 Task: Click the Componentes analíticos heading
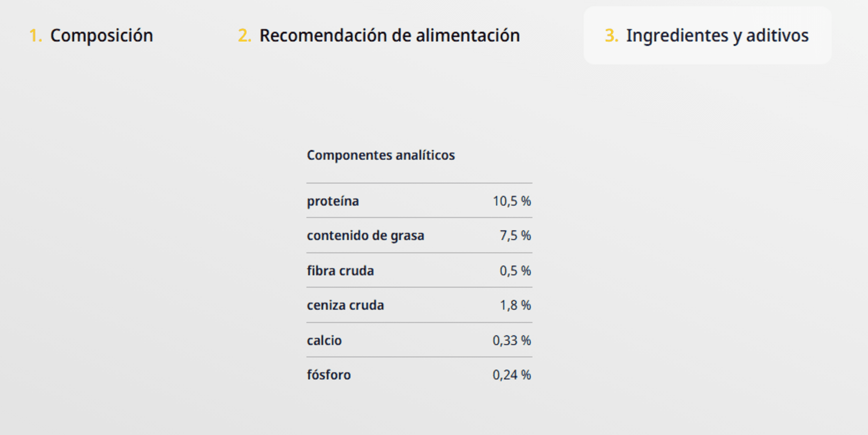381,156
